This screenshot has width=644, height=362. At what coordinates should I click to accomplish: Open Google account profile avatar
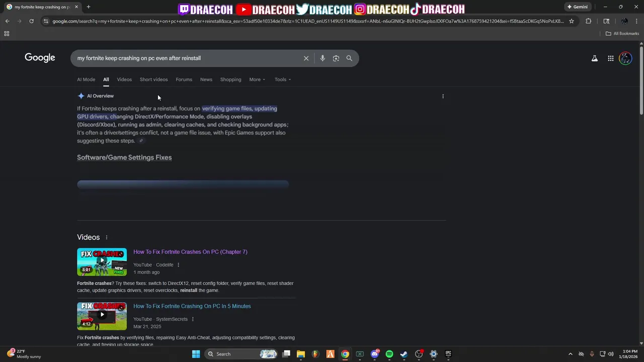click(625, 58)
